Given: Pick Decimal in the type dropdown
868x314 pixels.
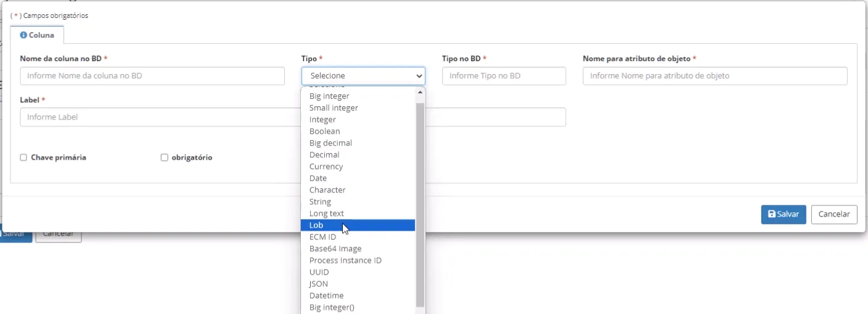Looking at the screenshot, I should click(358, 155).
